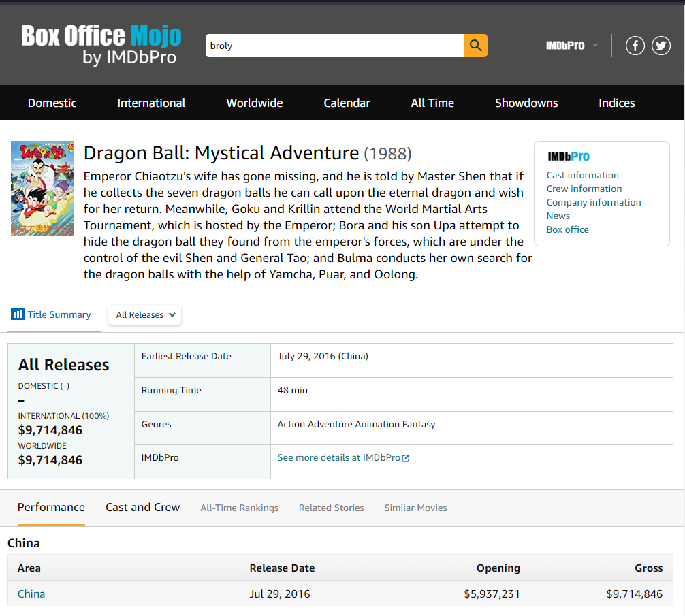Click the Earliest Release Date label
685x616 pixels.
[186, 356]
